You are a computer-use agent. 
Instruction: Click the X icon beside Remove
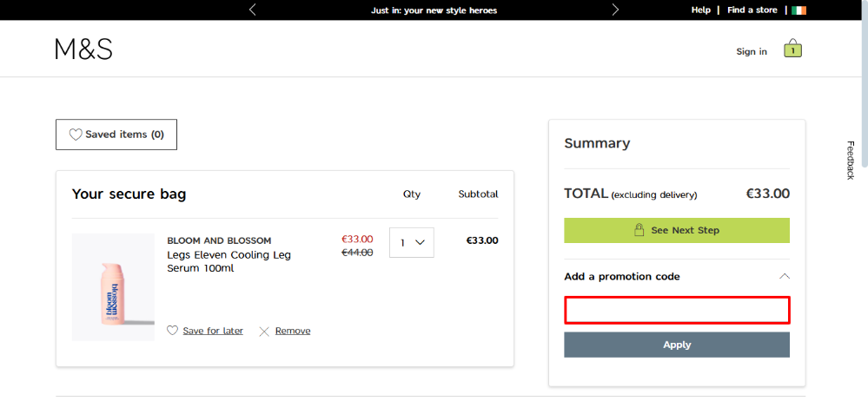point(265,332)
